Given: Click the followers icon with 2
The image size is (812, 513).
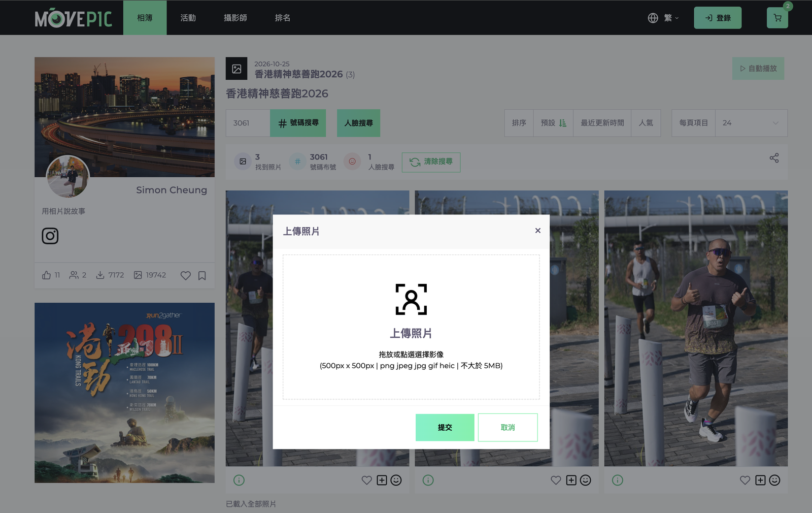Looking at the screenshot, I should [x=74, y=275].
